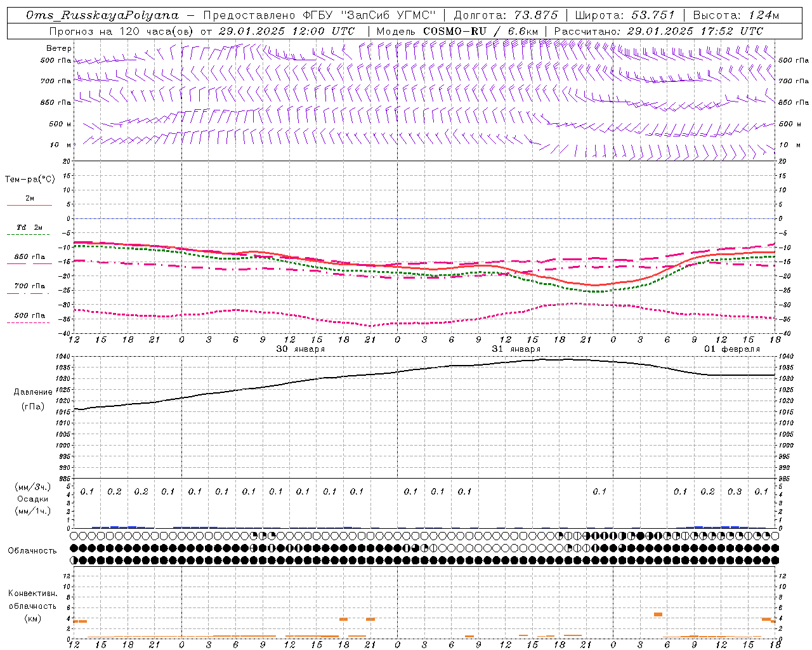Select the provider text ФГБУ "ЗапСиб УГМС"
This screenshot has height=650, width=812.
click(x=369, y=15)
